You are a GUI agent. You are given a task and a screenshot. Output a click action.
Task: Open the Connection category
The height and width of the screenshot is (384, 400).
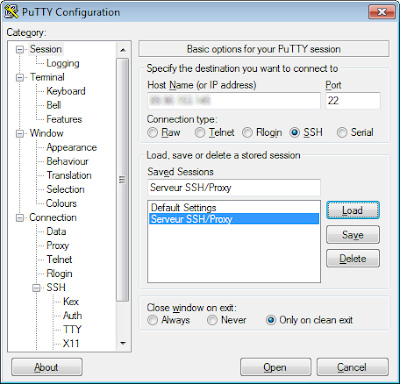point(53,217)
